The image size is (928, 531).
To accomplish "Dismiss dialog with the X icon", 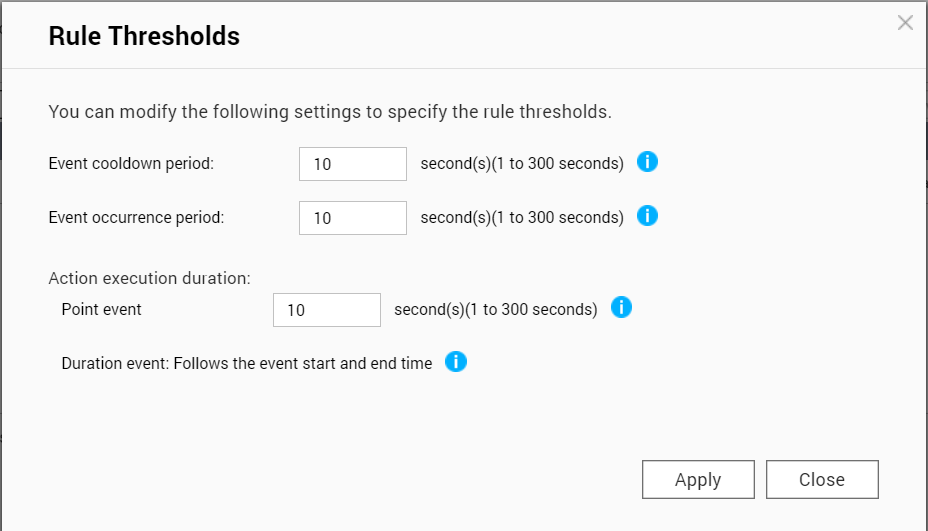I will coord(905,23).
